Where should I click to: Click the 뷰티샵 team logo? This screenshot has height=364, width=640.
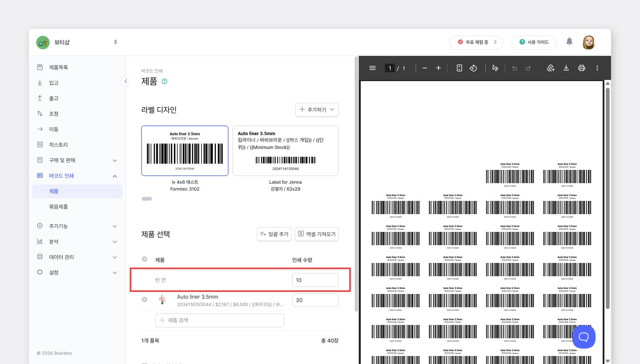[43, 42]
